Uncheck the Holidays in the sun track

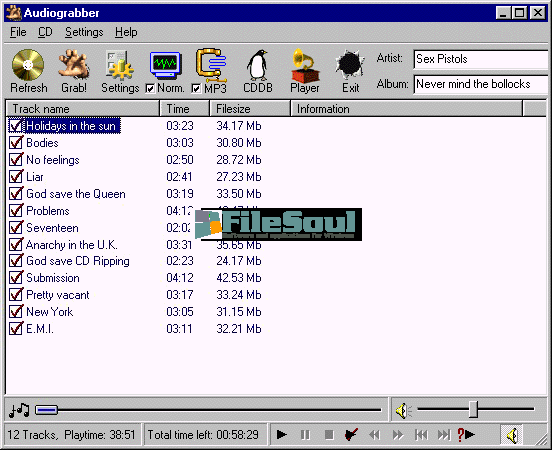pyautogui.click(x=16, y=126)
